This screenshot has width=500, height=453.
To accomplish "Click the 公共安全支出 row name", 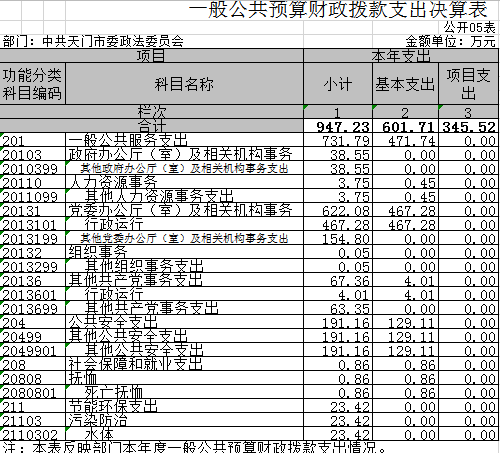I will tap(184, 322).
